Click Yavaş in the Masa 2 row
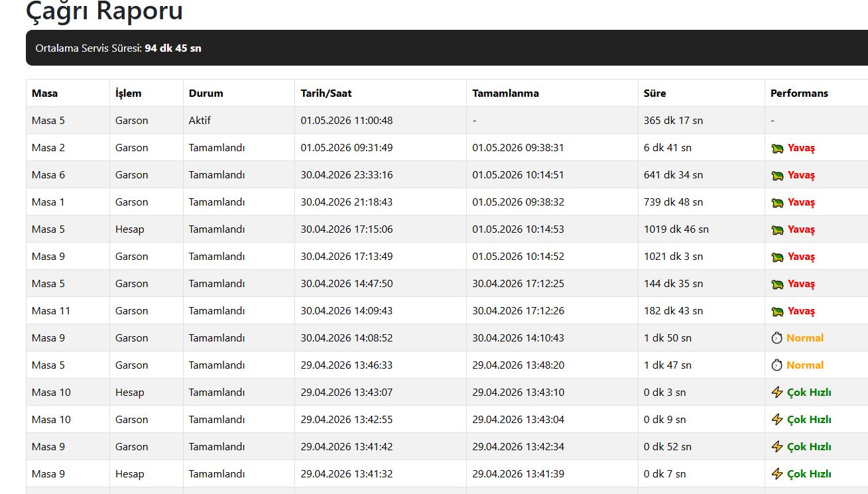This screenshot has height=494, width=868. click(801, 149)
